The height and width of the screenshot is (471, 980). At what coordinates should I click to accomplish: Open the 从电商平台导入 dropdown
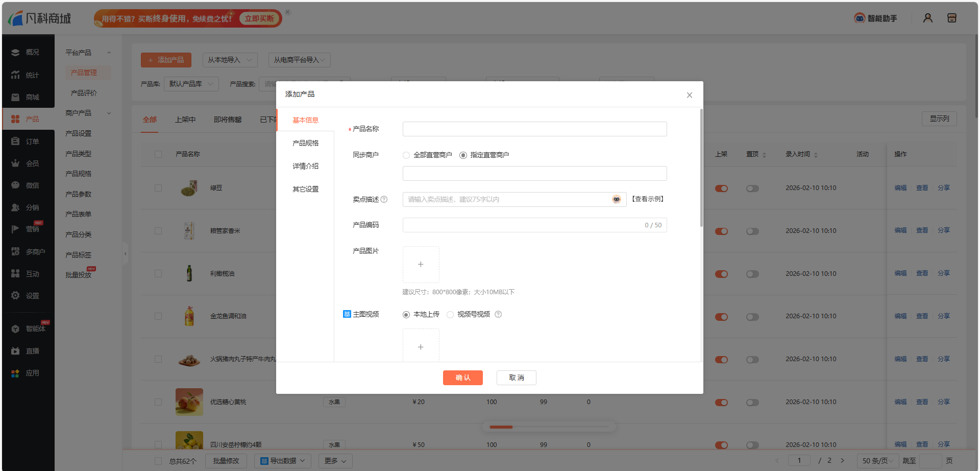(x=299, y=60)
